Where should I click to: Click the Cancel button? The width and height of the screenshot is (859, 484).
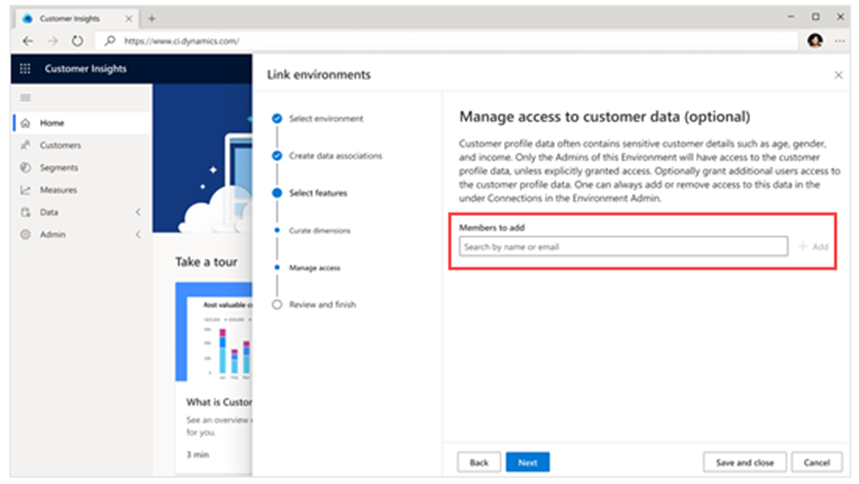coord(817,463)
